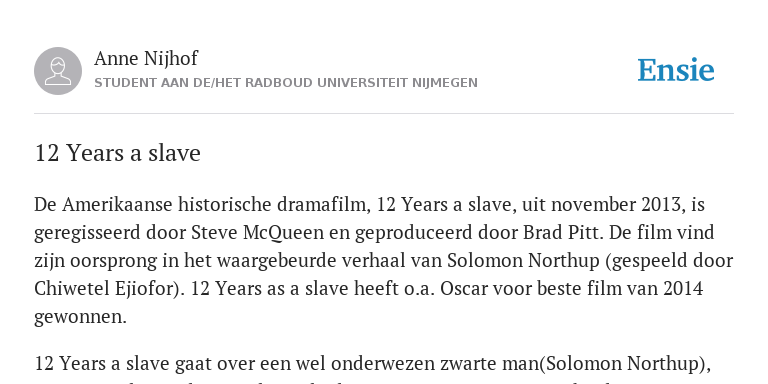The image size is (768, 384).
Task: Open the Ensie logo link
Action: [676, 70]
